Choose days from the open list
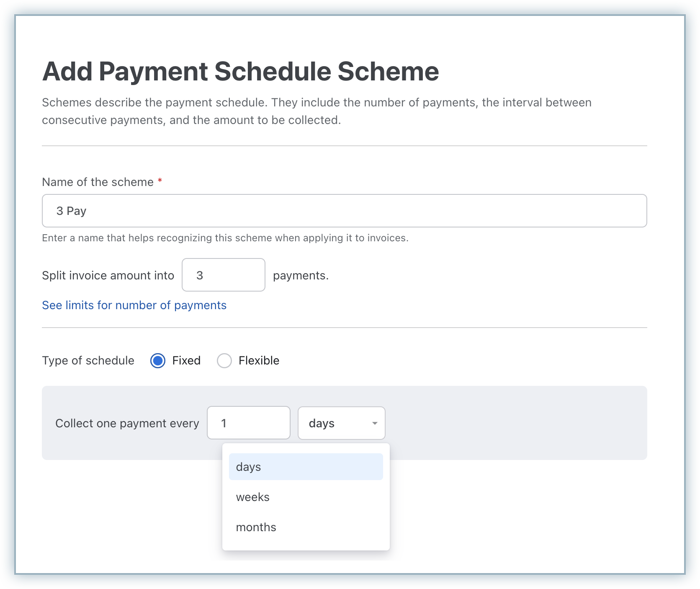The width and height of the screenshot is (700, 589). 306,467
